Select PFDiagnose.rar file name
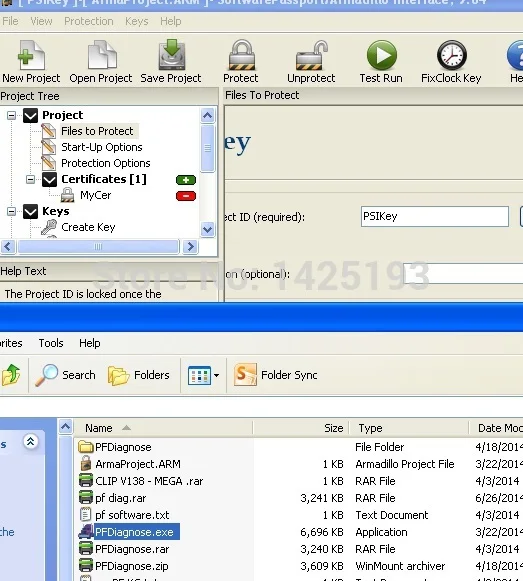The image size is (523, 581). click(x=132, y=549)
